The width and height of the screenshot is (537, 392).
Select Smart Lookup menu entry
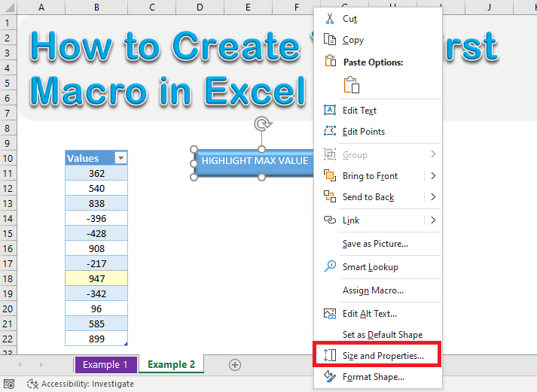click(378, 267)
